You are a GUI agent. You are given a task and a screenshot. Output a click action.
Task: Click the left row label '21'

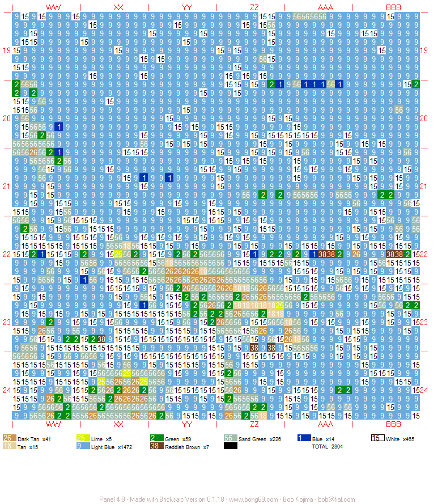[x=7, y=186]
